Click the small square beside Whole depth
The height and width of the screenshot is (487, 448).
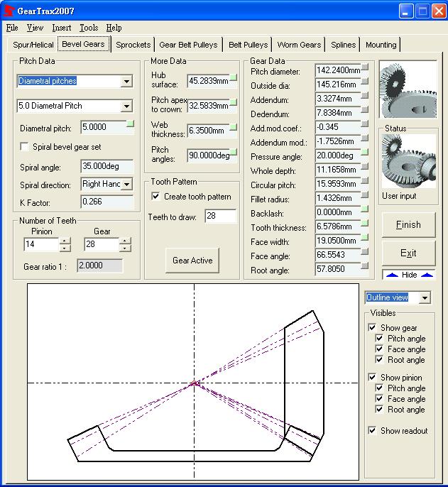(x=365, y=166)
